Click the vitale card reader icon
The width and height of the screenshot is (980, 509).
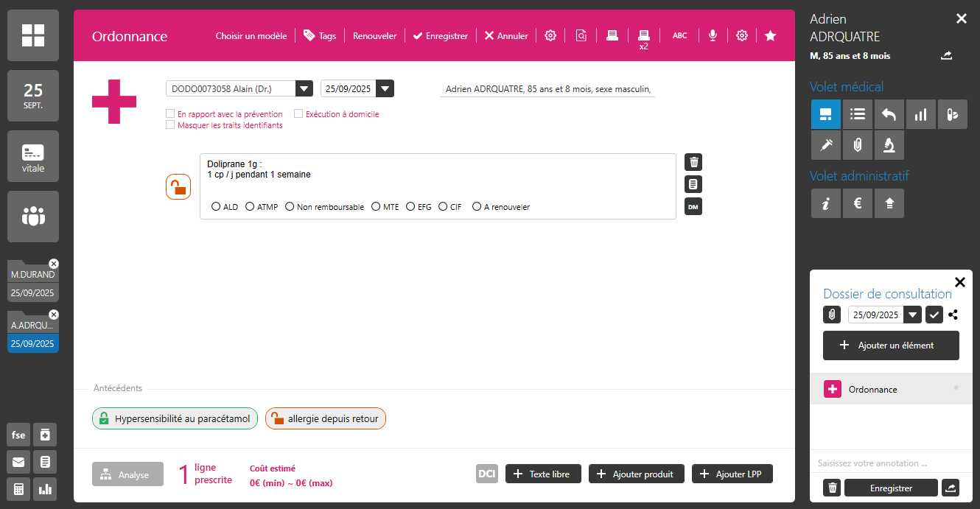pyautogui.click(x=33, y=157)
